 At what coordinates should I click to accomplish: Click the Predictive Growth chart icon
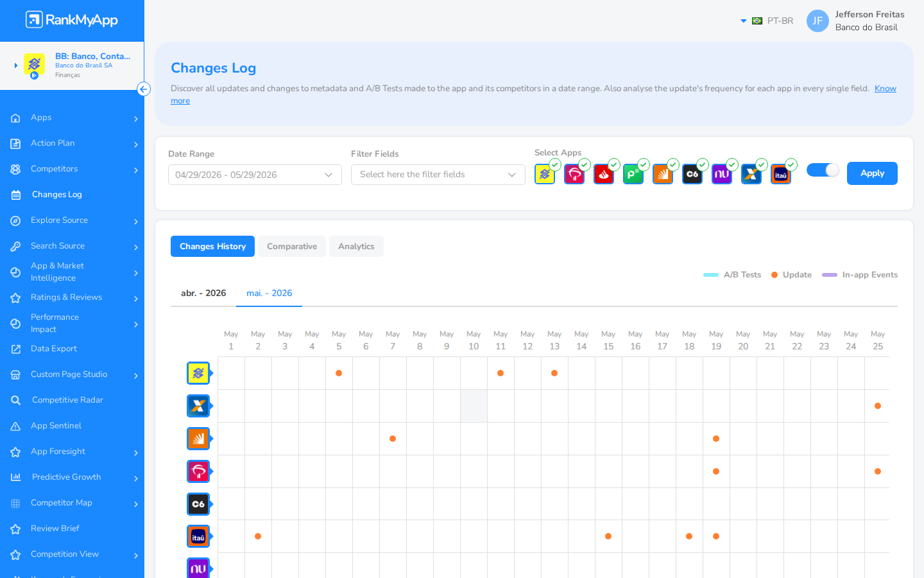tap(15, 477)
